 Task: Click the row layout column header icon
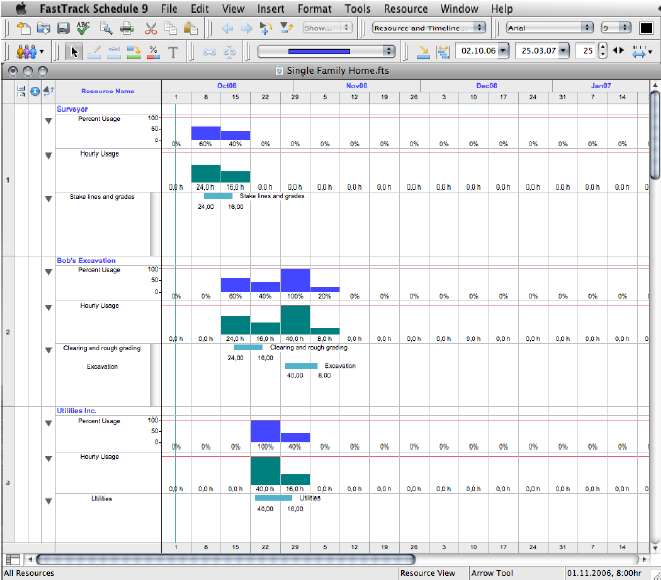21,91
